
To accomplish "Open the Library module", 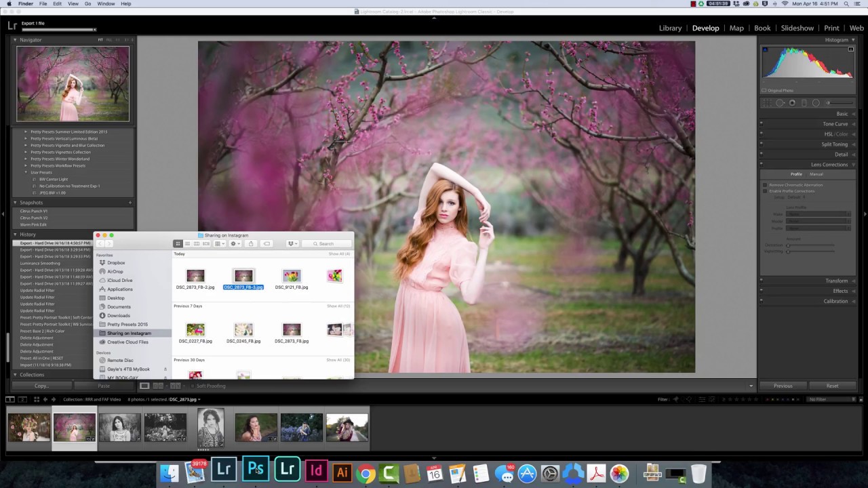I will pos(670,28).
